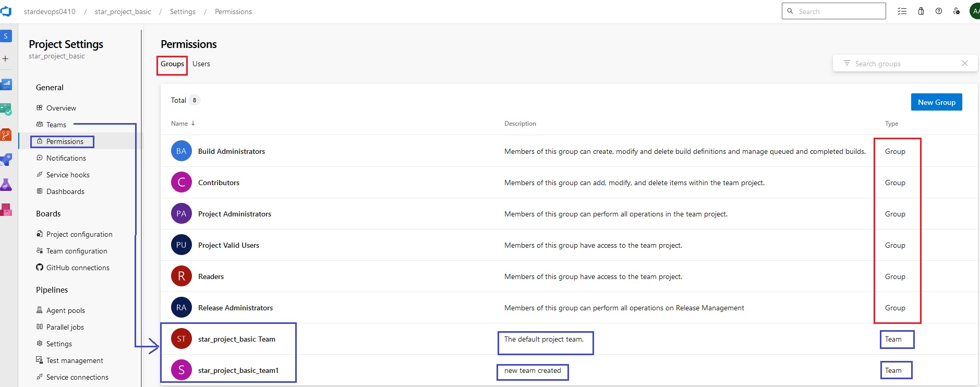Open the star_project_basic_team1 row
980x387 pixels.
point(568,370)
